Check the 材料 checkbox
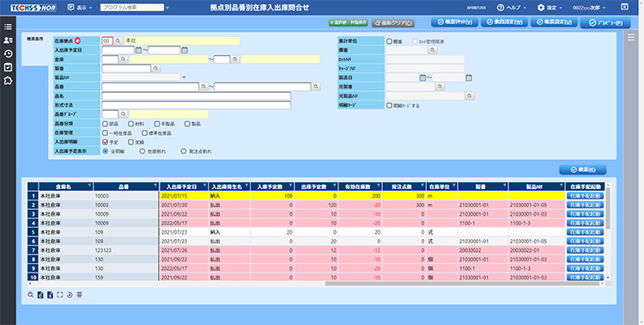 pyautogui.click(x=131, y=124)
